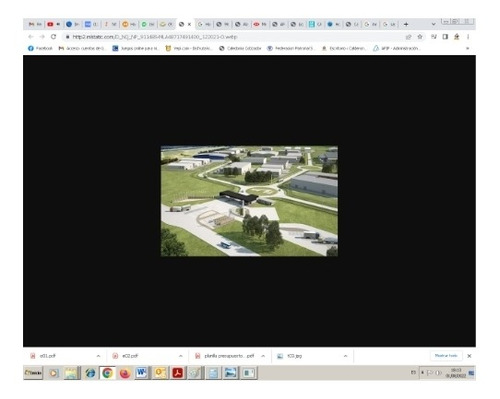500x399 pixels.
Task: Switch to the YouTube tab
Action: tap(53, 24)
